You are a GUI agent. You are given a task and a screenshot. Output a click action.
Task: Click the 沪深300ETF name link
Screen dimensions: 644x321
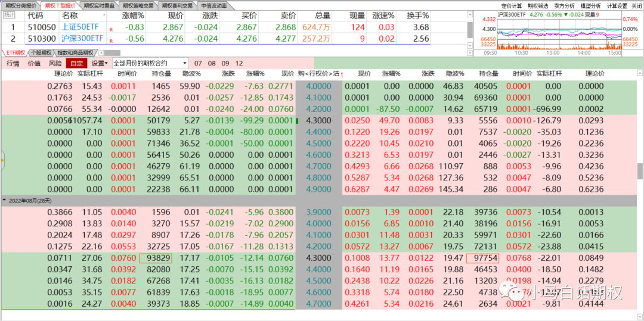tap(82, 39)
